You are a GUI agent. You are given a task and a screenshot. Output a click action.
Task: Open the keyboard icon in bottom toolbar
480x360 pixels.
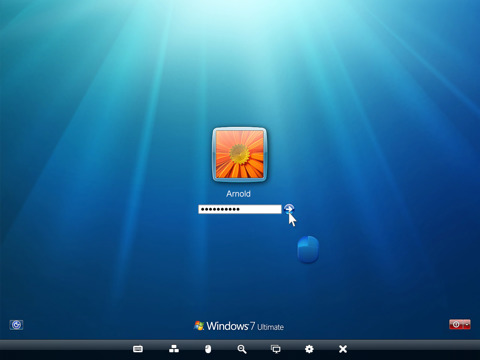click(138, 349)
